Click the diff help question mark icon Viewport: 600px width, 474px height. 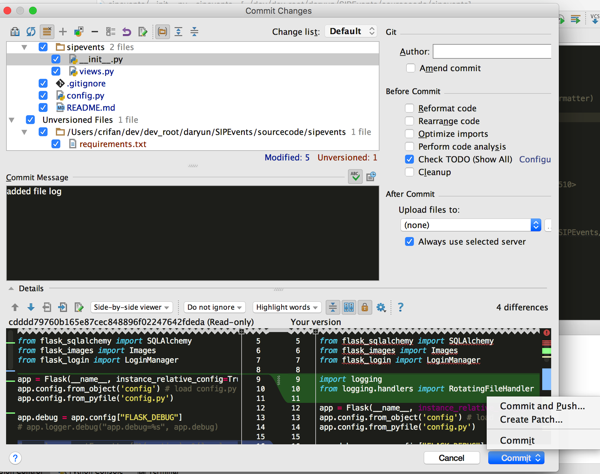[x=400, y=308]
